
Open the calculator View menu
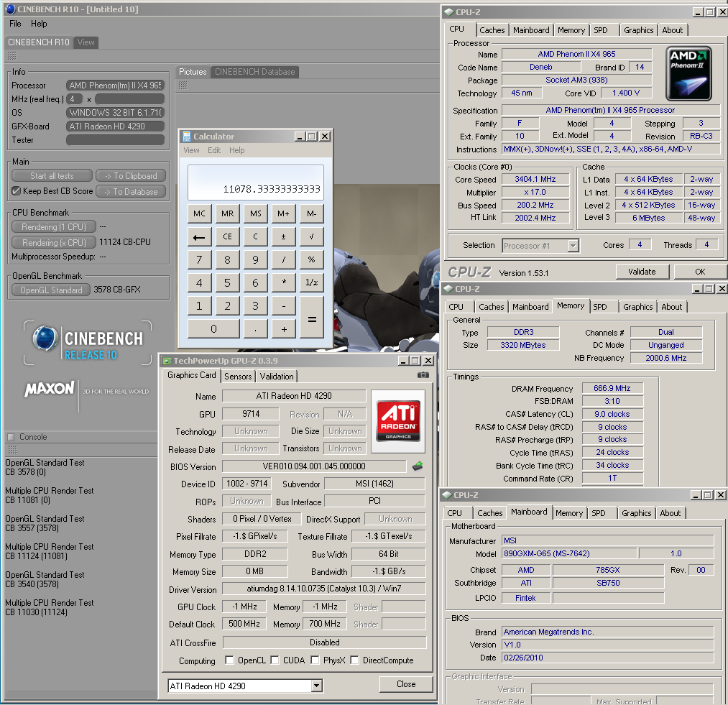point(191,150)
